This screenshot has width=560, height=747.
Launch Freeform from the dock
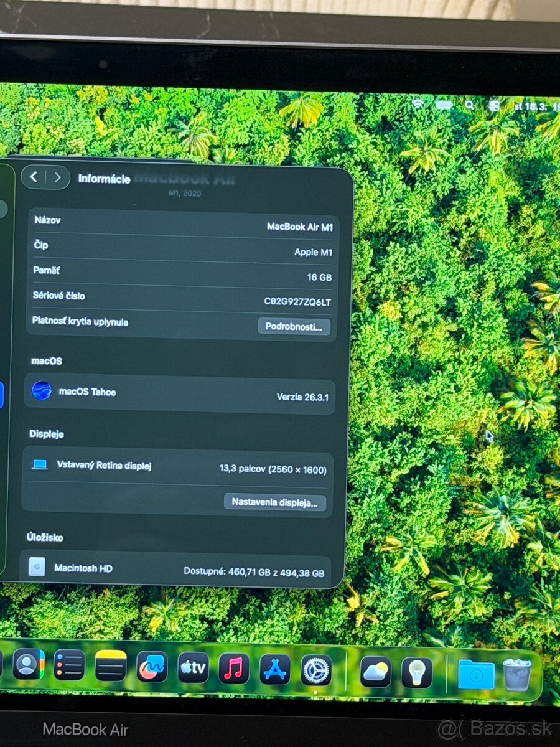152,667
